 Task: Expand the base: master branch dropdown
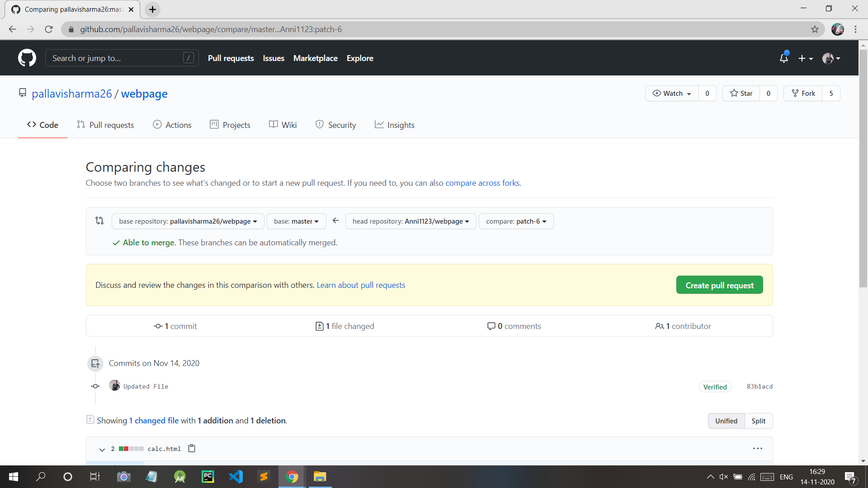tap(296, 221)
